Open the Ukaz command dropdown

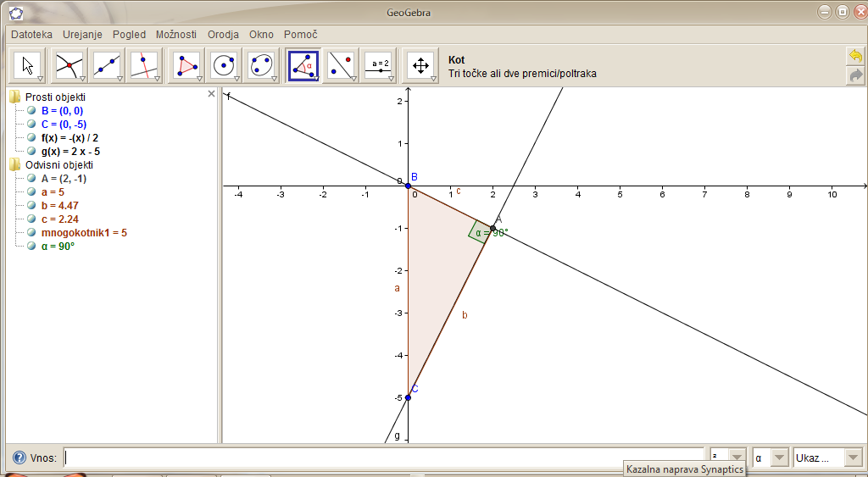[826, 458]
